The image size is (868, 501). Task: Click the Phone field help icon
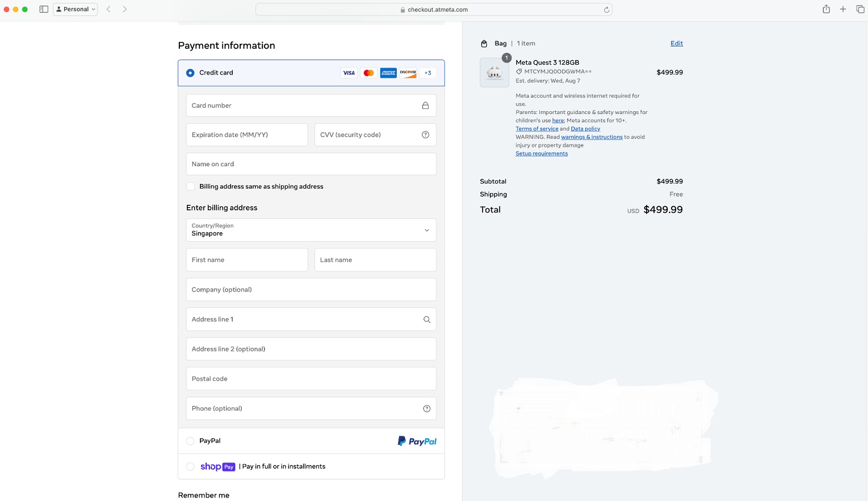426,409
